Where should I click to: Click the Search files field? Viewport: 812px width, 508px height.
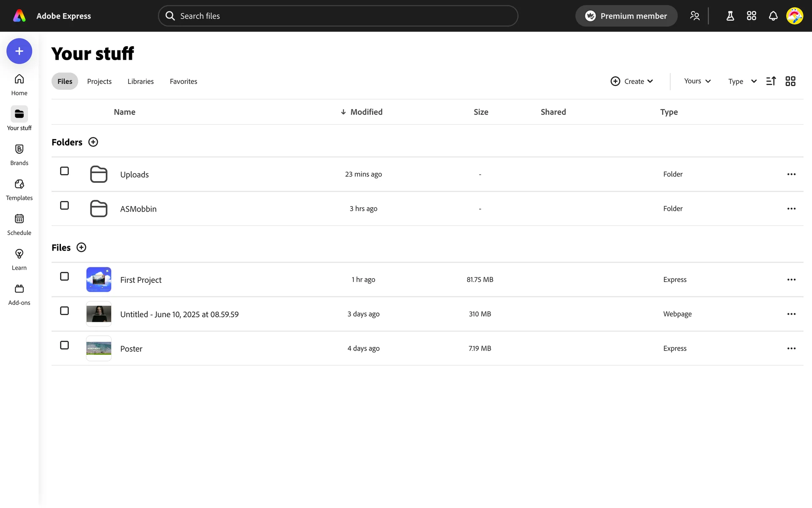338,16
